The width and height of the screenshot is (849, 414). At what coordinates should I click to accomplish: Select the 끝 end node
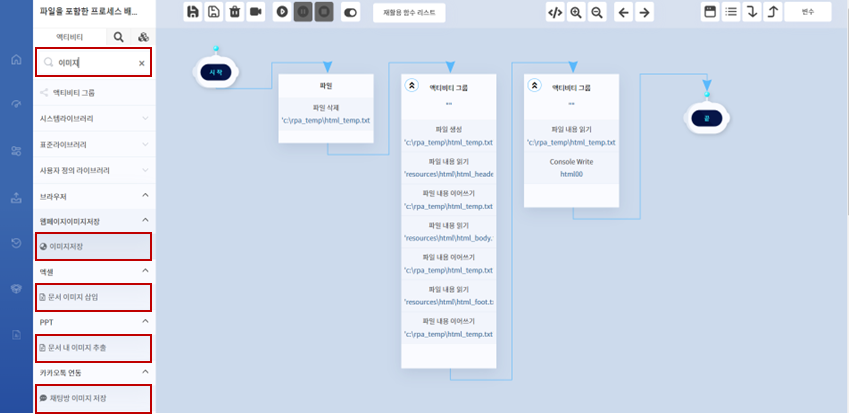click(x=707, y=119)
